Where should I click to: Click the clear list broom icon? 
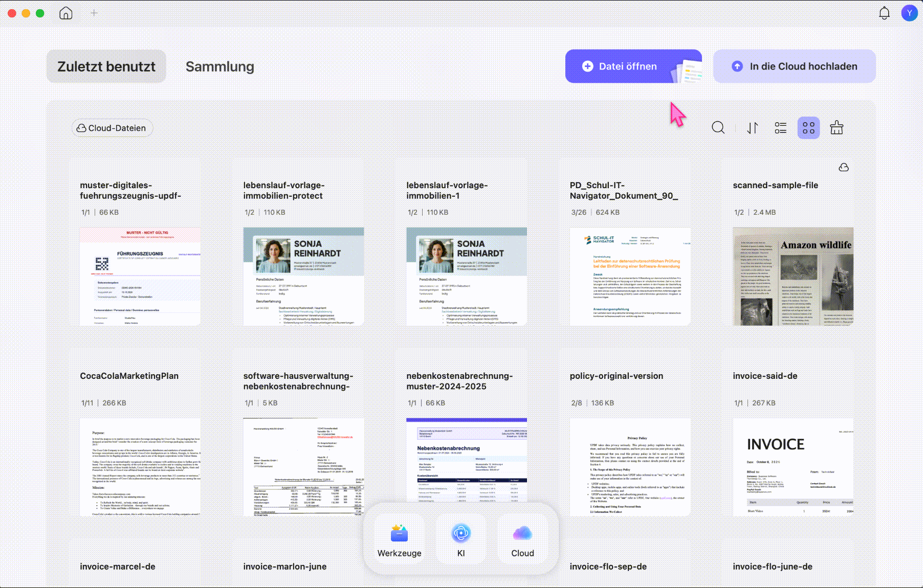[837, 128]
